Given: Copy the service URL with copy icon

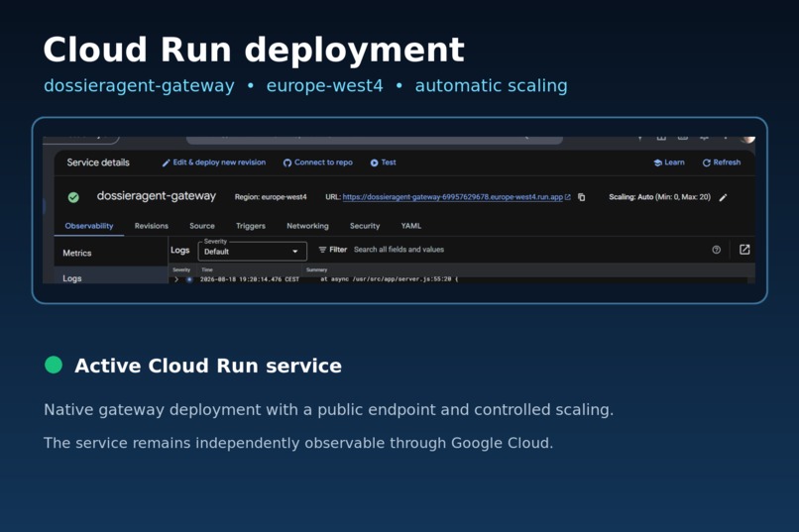Looking at the screenshot, I should point(582,197).
